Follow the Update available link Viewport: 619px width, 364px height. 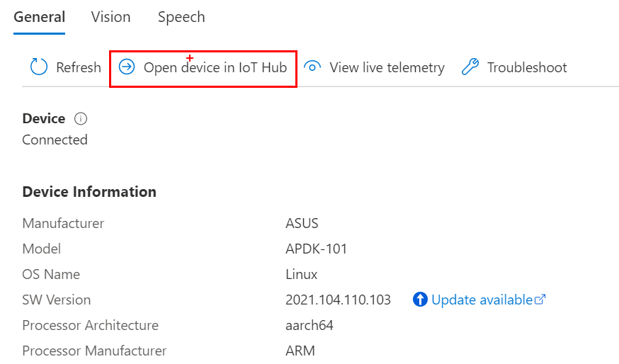point(482,300)
